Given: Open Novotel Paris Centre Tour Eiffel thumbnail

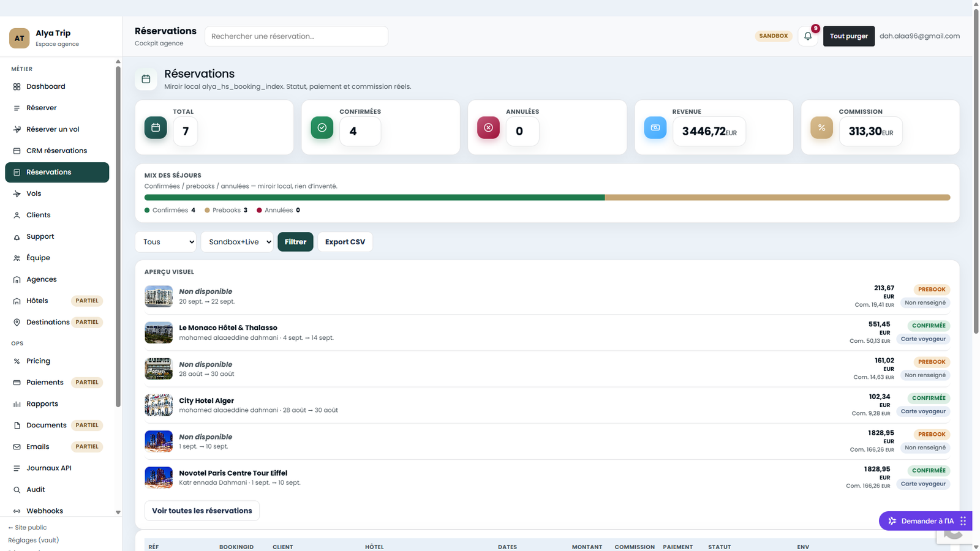Looking at the screenshot, I should (x=159, y=478).
